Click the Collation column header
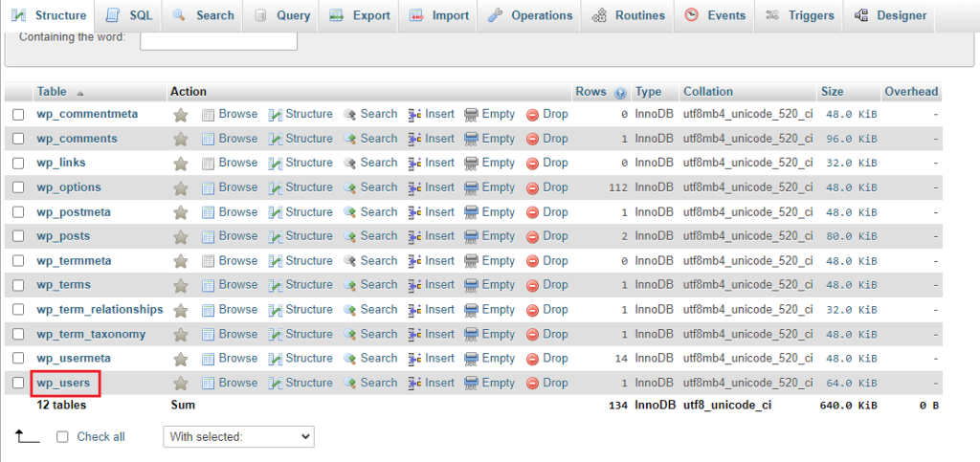This screenshot has height=462, width=980. click(x=708, y=92)
